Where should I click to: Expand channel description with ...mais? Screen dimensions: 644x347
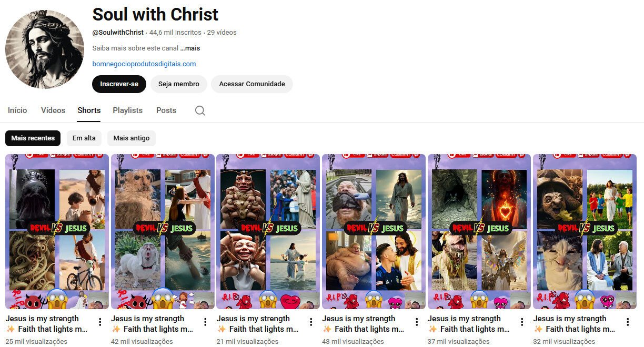tap(190, 48)
